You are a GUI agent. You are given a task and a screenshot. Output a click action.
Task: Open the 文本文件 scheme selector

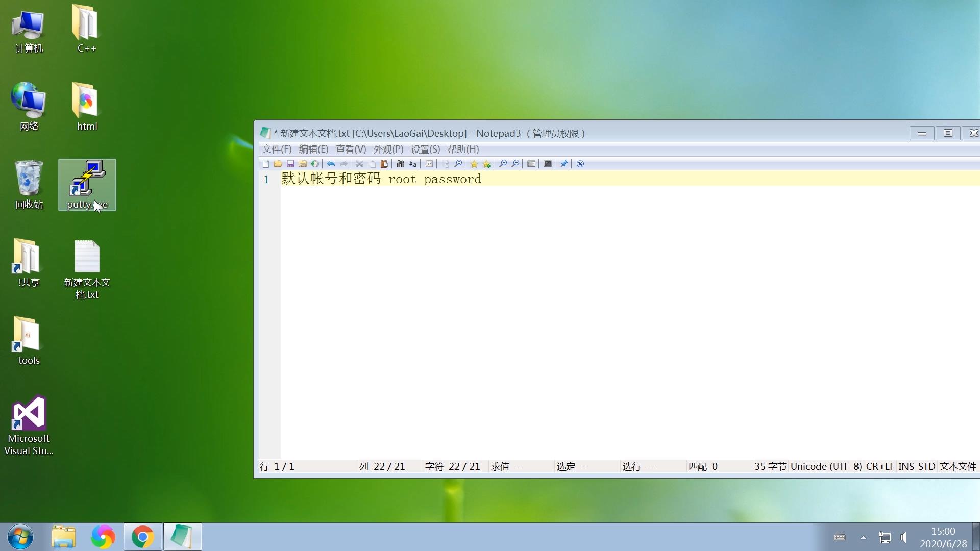957,466
